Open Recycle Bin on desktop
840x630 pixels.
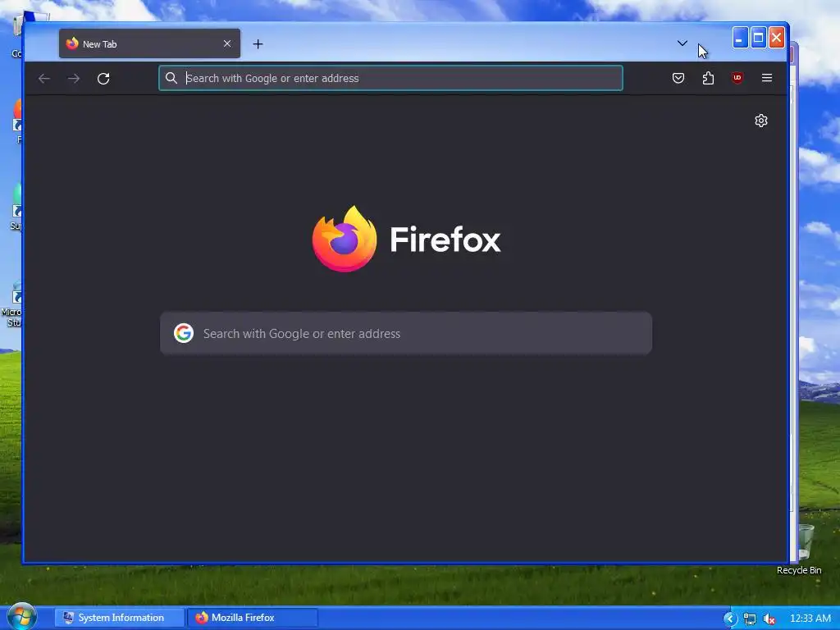click(806, 549)
